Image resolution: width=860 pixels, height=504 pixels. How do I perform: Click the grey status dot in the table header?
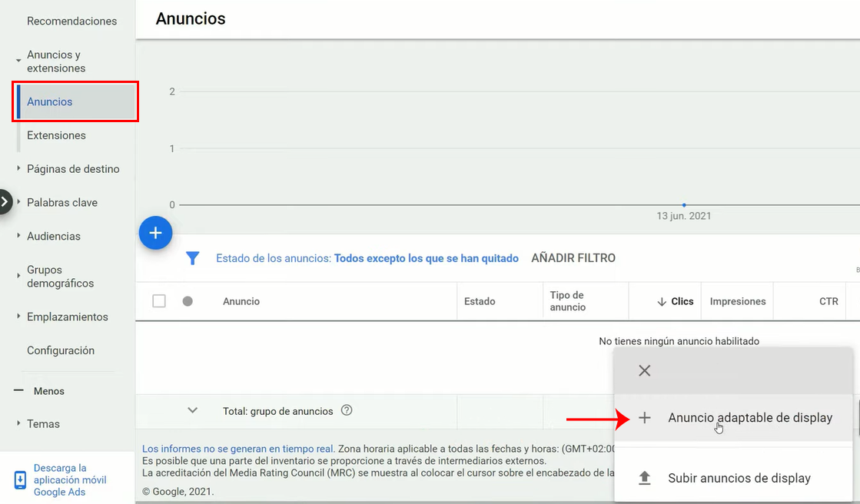[188, 301]
